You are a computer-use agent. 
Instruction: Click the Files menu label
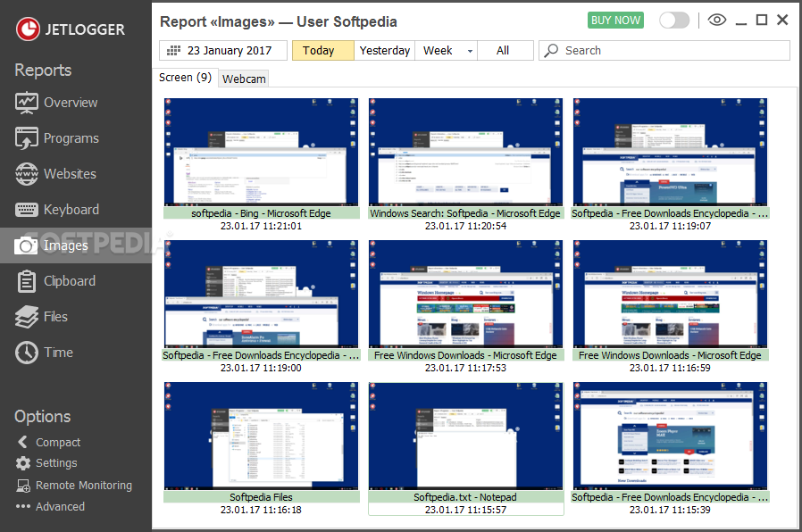click(x=55, y=317)
